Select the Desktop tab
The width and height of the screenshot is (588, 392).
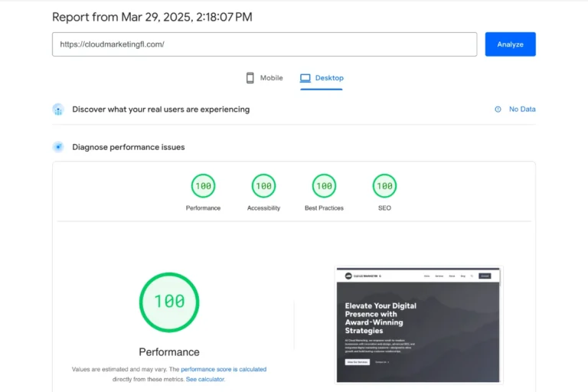point(322,78)
